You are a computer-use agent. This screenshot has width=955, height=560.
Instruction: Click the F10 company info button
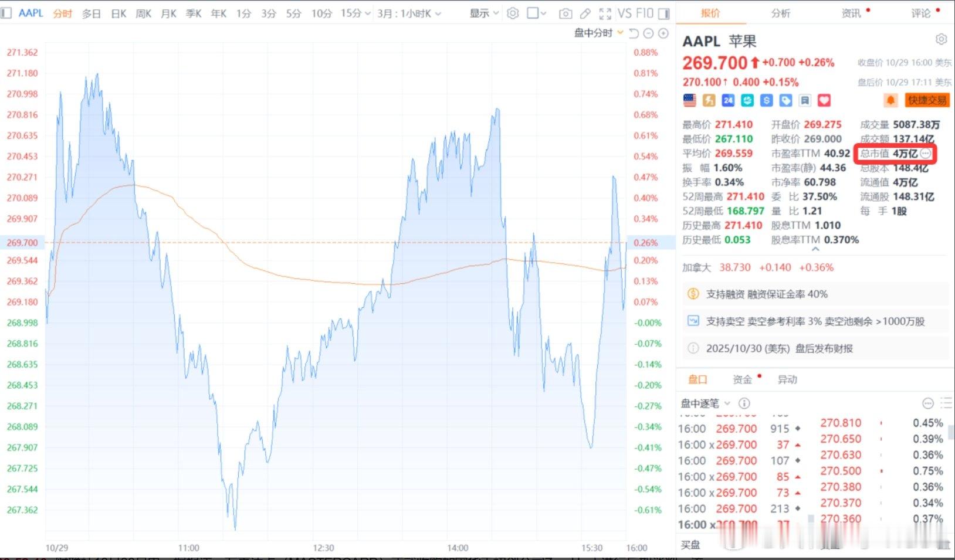645,13
